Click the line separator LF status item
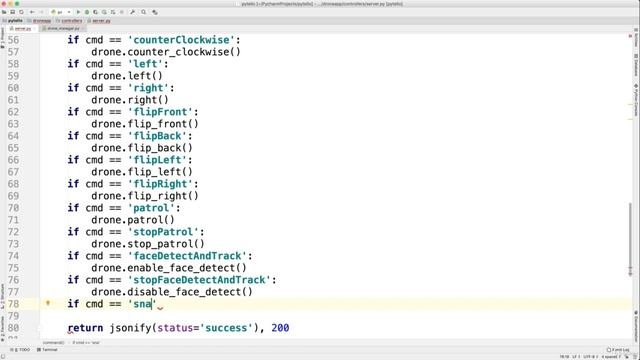The height and width of the screenshot is (360, 640). [576, 357]
